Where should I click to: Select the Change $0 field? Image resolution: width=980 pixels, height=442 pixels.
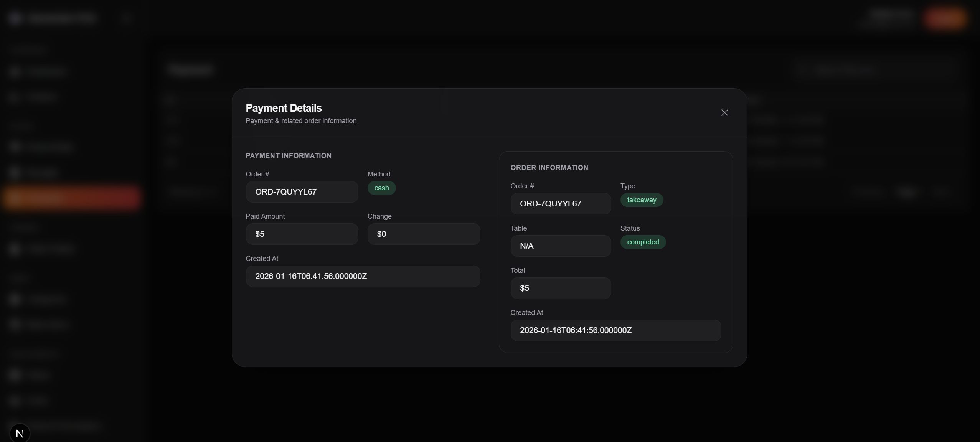[423, 234]
